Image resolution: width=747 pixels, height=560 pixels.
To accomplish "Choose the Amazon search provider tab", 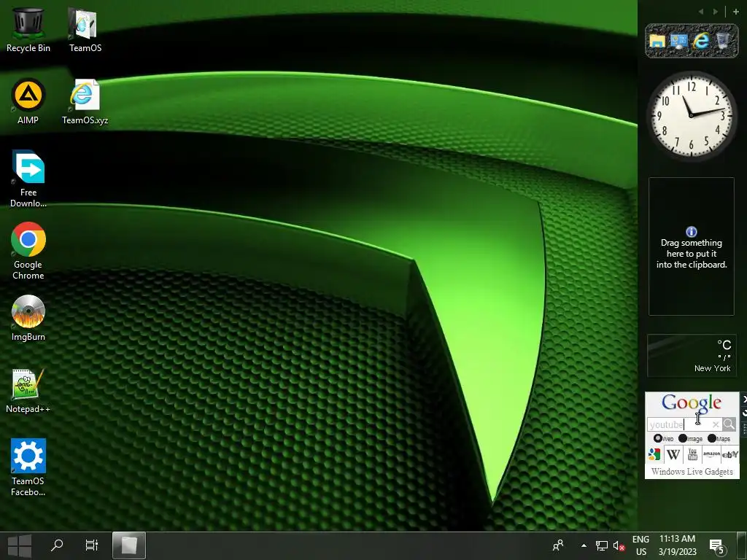I will 711,454.
